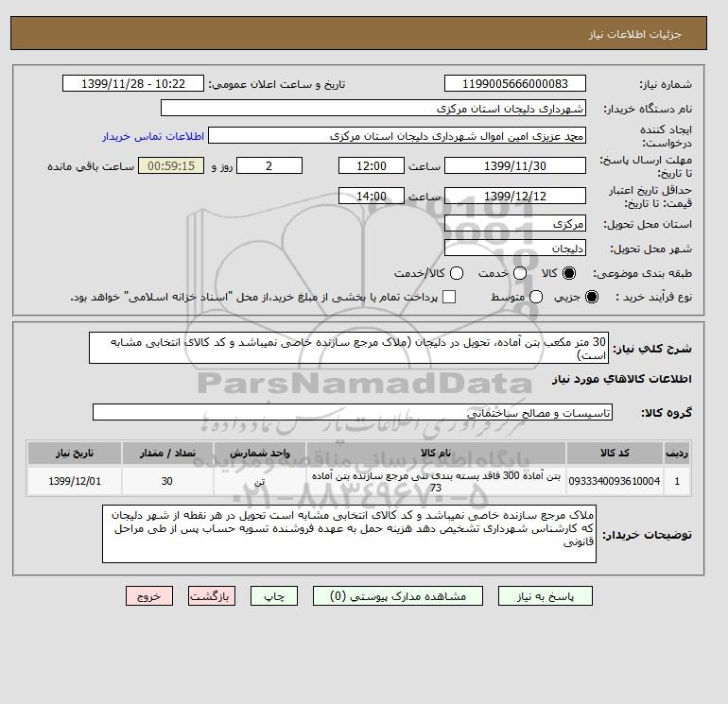The height and width of the screenshot is (704, 728).
Task: Click the quantity cell 30
Action: click(x=167, y=481)
